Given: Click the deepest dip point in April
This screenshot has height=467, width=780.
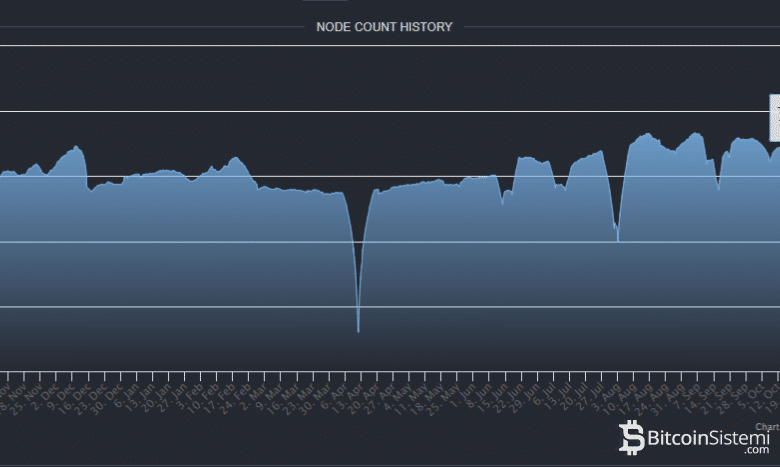Looking at the screenshot, I should click(x=358, y=330).
